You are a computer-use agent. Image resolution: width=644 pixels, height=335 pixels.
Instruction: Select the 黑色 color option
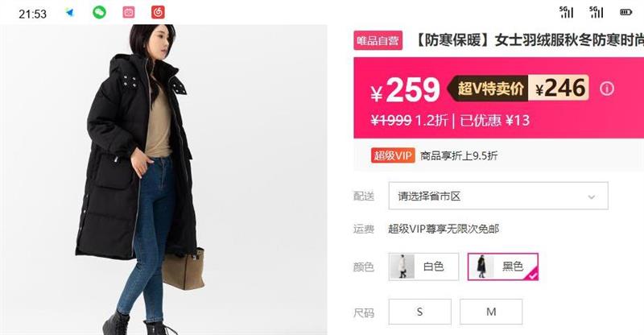502,267
